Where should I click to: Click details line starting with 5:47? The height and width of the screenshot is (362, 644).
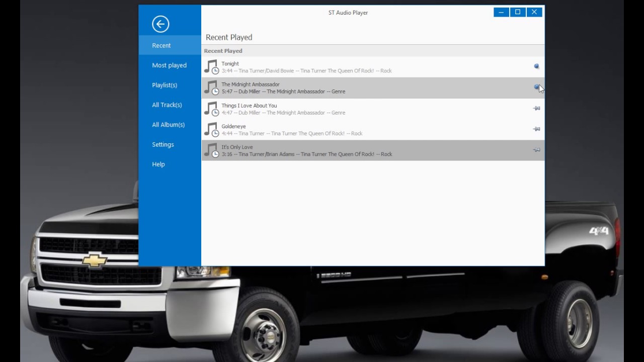pos(283,92)
